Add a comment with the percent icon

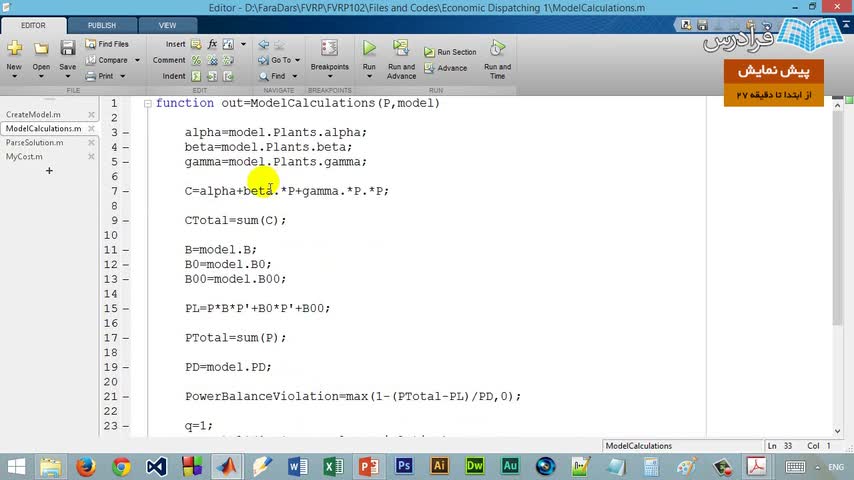[196, 60]
